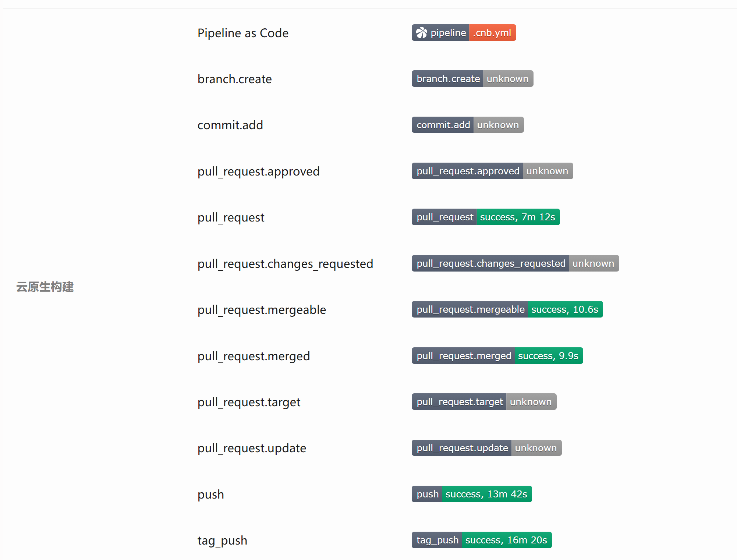Click the tag_push text label

[x=222, y=540]
